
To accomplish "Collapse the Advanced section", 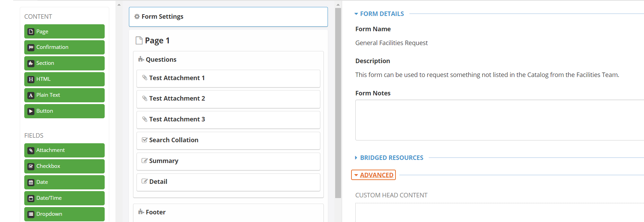I will coord(373,175).
